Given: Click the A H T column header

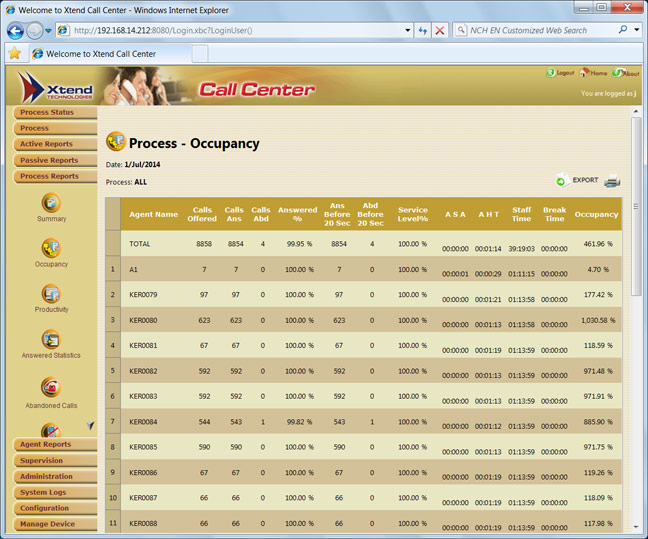Looking at the screenshot, I should pyautogui.click(x=488, y=214).
